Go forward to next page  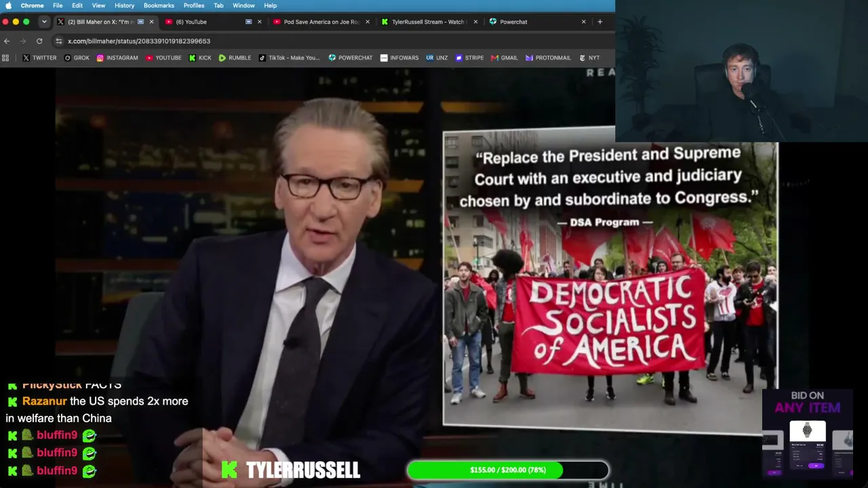click(x=23, y=41)
